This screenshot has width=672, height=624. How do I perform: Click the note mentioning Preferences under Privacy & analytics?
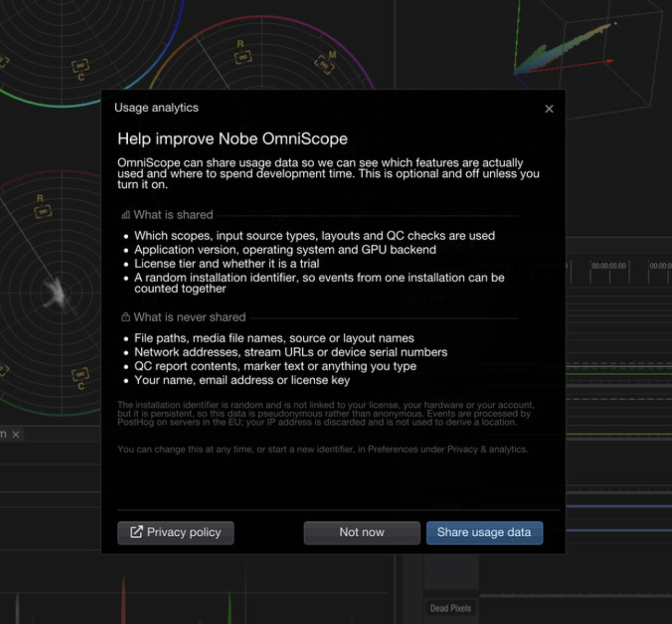322,450
